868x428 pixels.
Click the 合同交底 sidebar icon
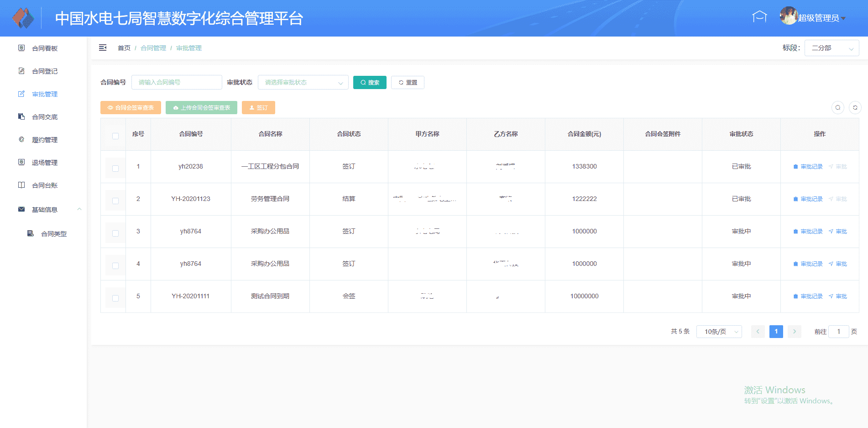[x=21, y=116]
